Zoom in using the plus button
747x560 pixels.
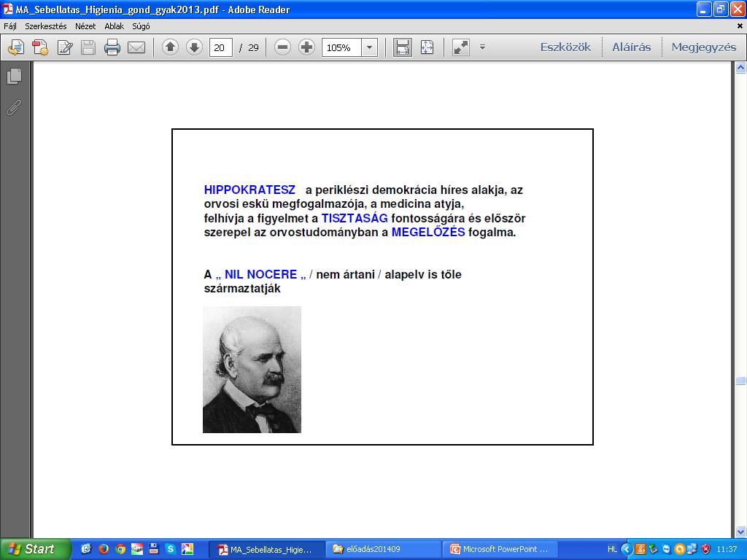[307, 47]
